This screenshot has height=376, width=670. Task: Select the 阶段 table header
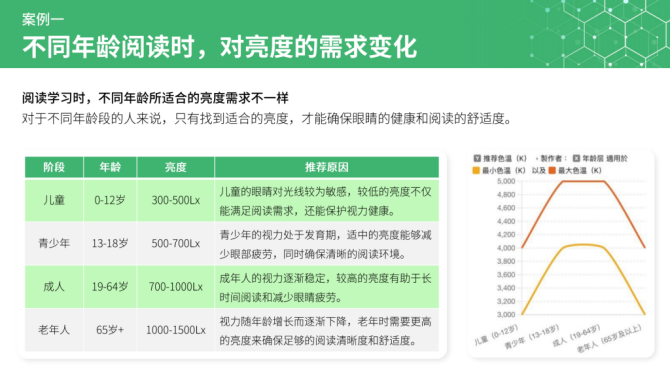pos(54,167)
